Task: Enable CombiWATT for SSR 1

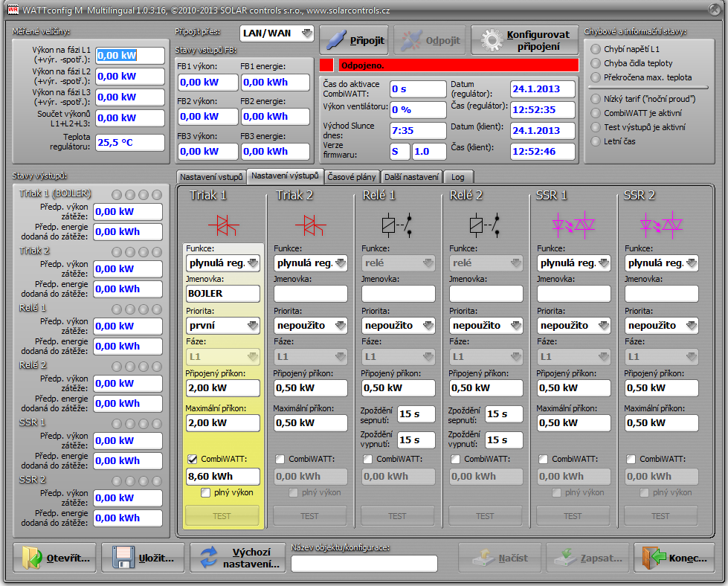Action: (544, 460)
